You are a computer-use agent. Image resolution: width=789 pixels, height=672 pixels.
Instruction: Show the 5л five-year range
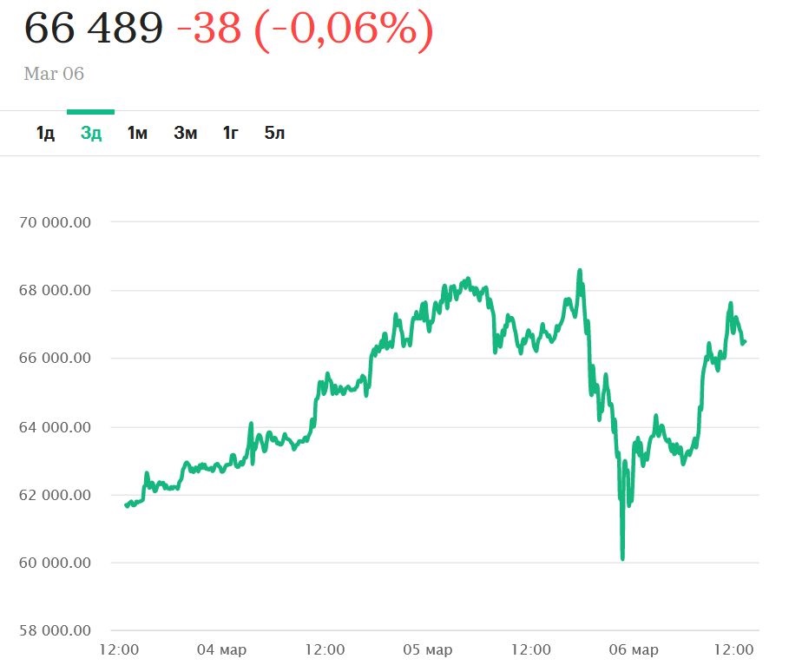click(274, 134)
